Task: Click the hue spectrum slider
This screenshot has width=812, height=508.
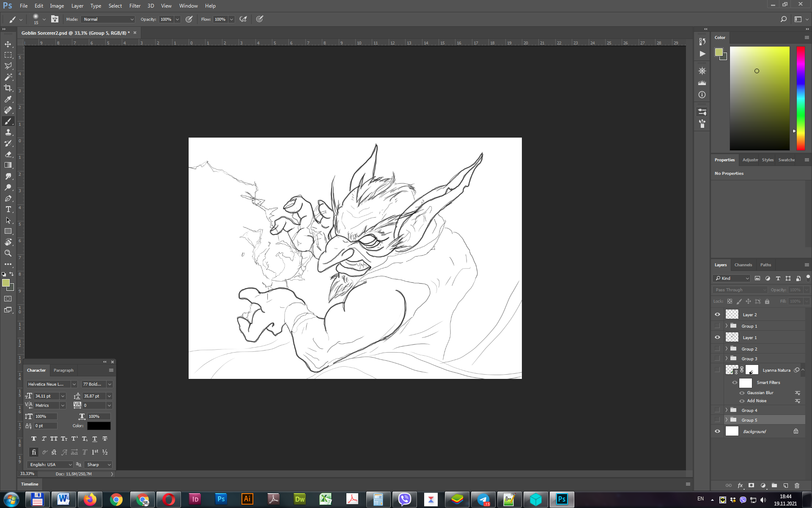Action: pos(801,98)
